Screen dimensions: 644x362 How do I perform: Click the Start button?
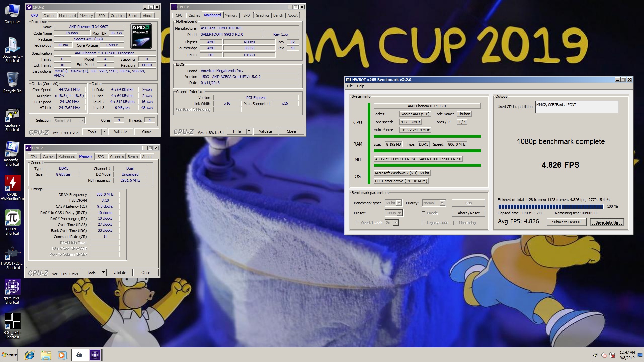9,355
